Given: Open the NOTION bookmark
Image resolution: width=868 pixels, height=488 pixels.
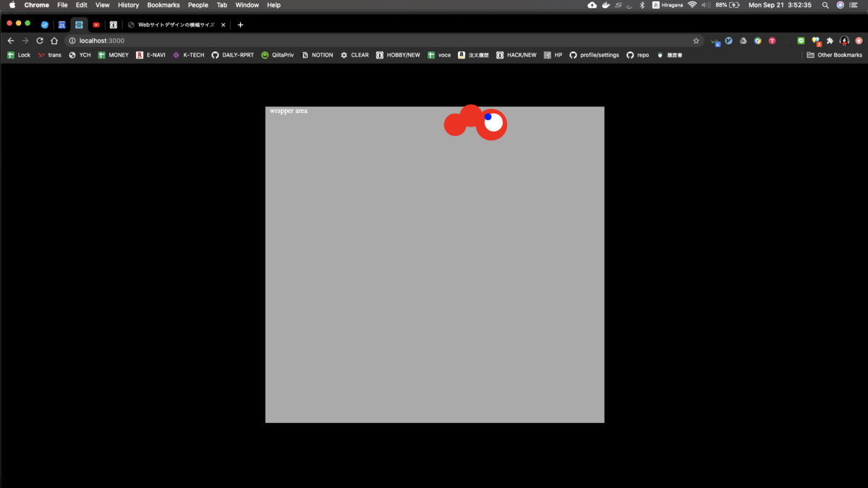Looking at the screenshot, I should 317,55.
